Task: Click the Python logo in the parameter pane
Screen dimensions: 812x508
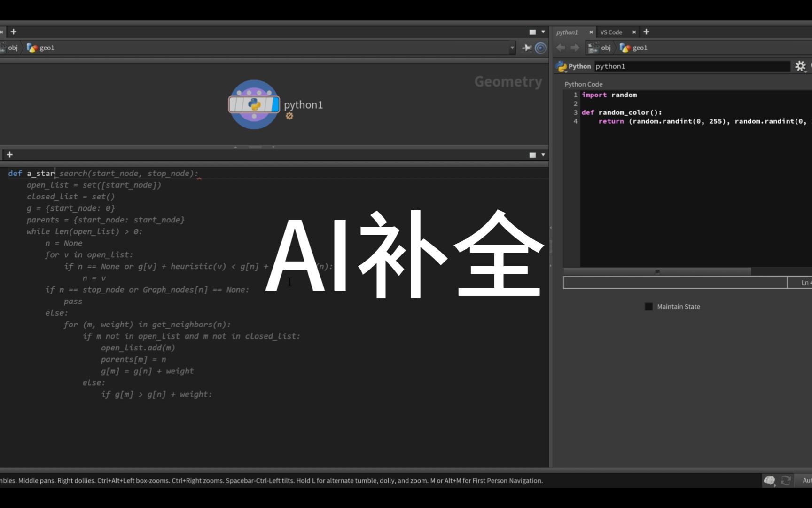Action: (562, 66)
